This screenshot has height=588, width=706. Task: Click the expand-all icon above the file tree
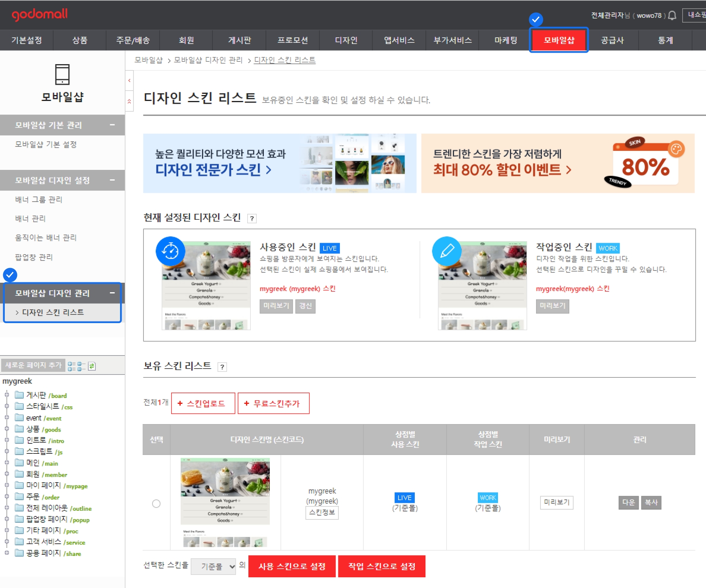pyautogui.click(x=71, y=366)
